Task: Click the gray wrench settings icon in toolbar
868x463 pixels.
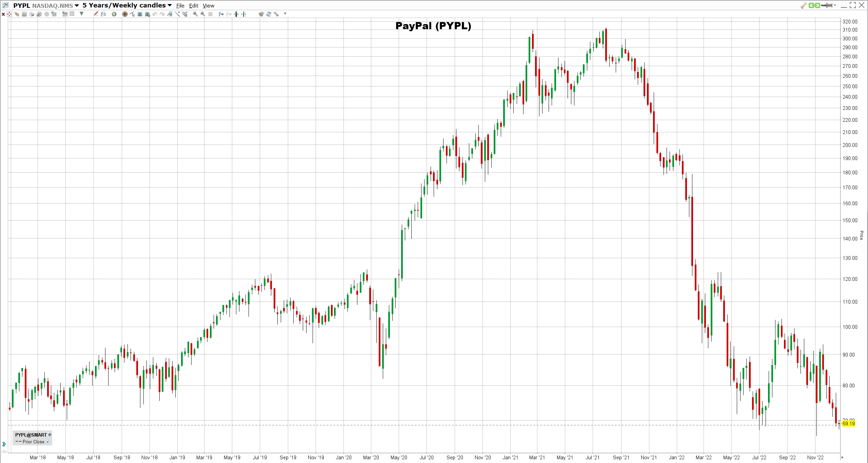Action: 276,14
